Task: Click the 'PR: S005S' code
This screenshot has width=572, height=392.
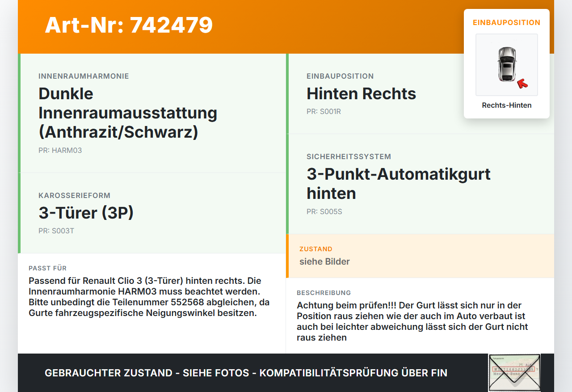Action: [324, 211]
